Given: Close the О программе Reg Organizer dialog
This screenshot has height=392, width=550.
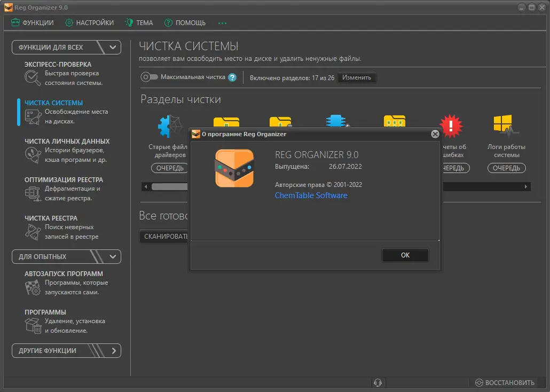Looking at the screenshot, I should 435,134.
